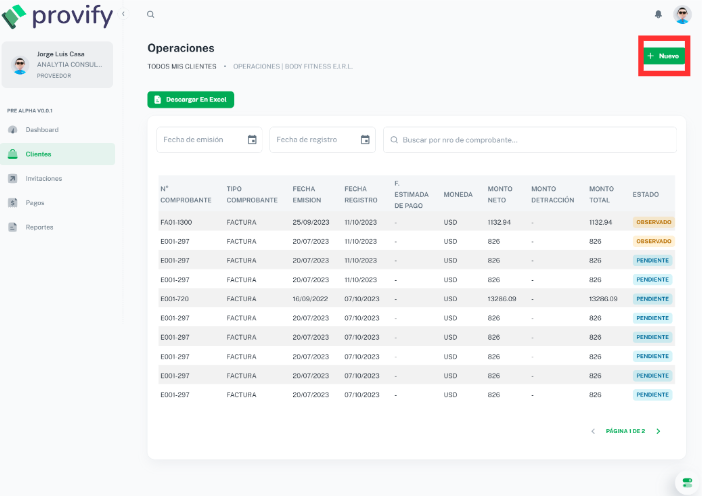Focus the Fecha de emisión date field
Image resolution: width=702 pixels, height=496 pixels.
pyautogui.click(x=209, y=140)
